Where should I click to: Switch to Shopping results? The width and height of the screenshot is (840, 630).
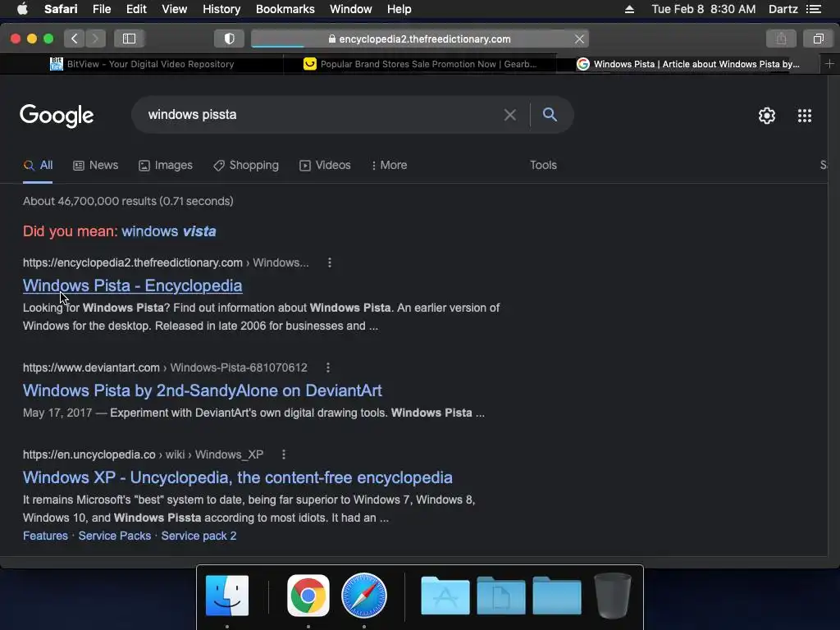(x=246, y=165)
